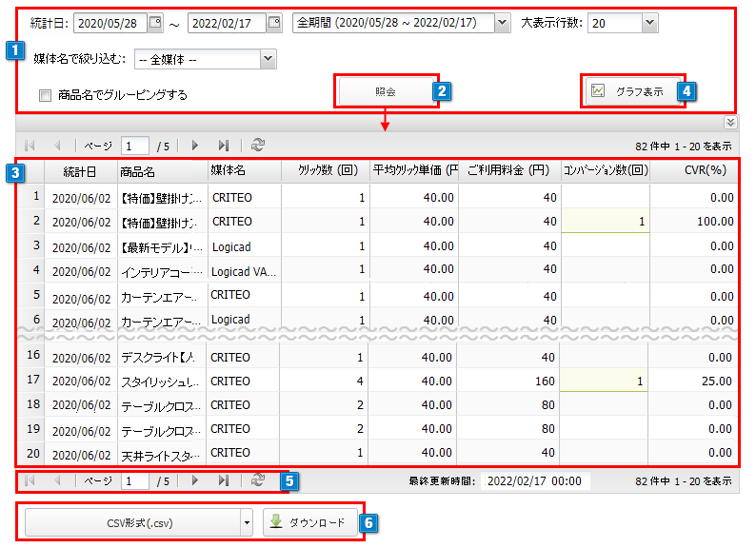This screenshot has height=548, width=756.
Task: Expand the 全期間 period dropdown
Action: (x=503, y=23)
